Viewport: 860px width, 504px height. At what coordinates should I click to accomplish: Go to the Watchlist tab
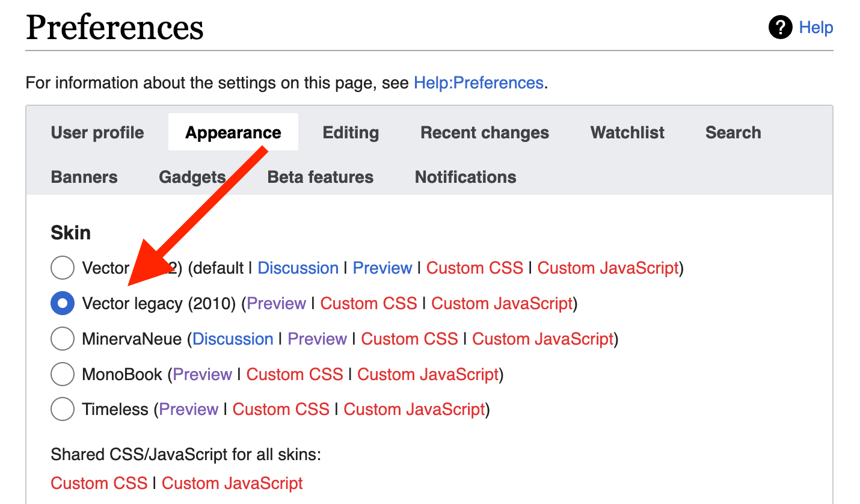[x=627, y=132]
